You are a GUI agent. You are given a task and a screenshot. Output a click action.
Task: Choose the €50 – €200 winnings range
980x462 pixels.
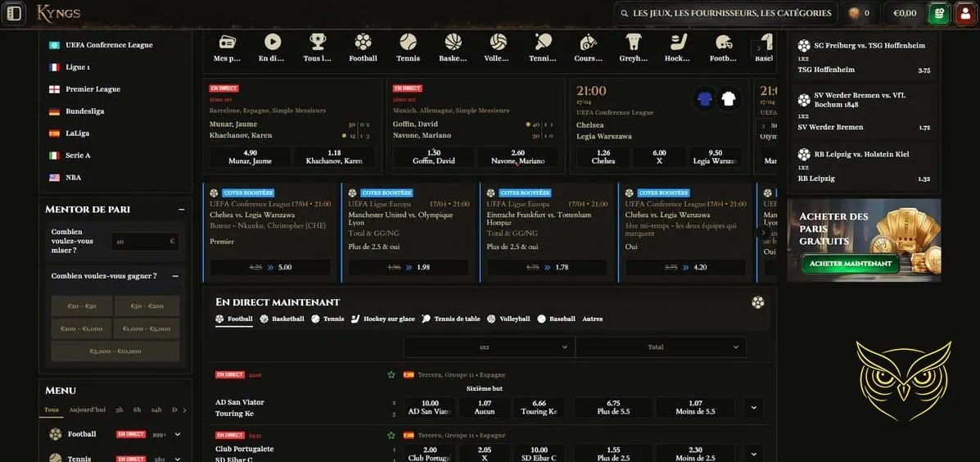(x=147, y=306)
